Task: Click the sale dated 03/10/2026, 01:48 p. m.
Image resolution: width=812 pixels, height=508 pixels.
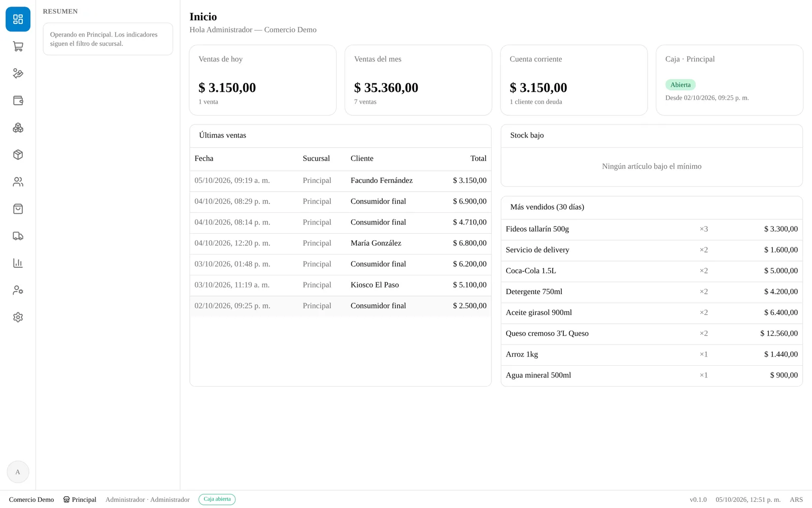Action: [x=341, y=264]
